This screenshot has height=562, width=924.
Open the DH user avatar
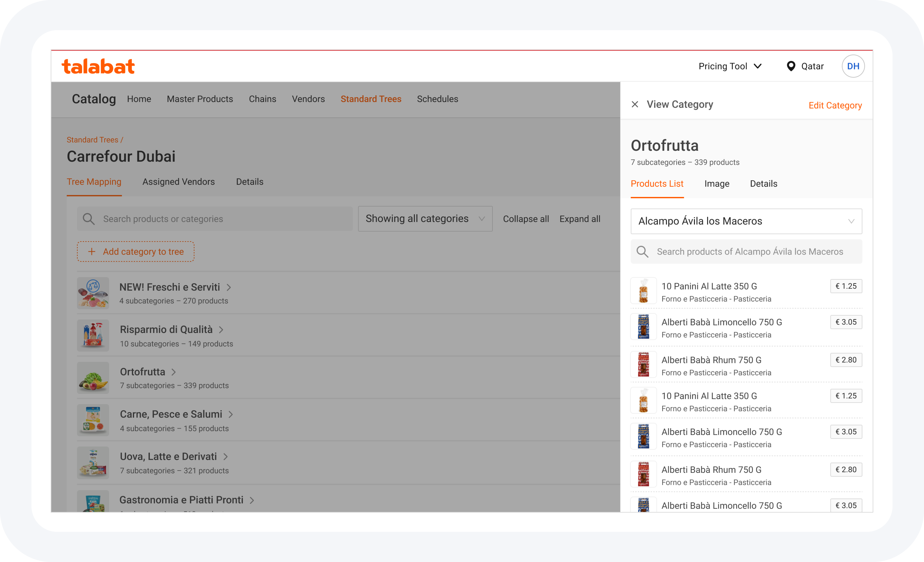(853, 66)
